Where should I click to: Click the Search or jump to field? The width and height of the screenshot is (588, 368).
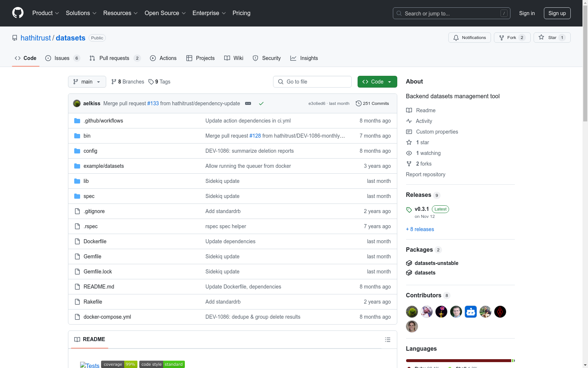coord(451,13)
